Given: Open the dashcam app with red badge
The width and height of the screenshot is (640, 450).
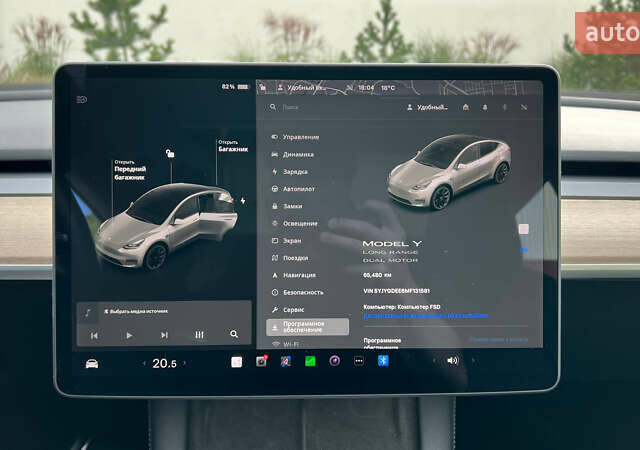Looking at the screenshot, I should tap(261, 361).
